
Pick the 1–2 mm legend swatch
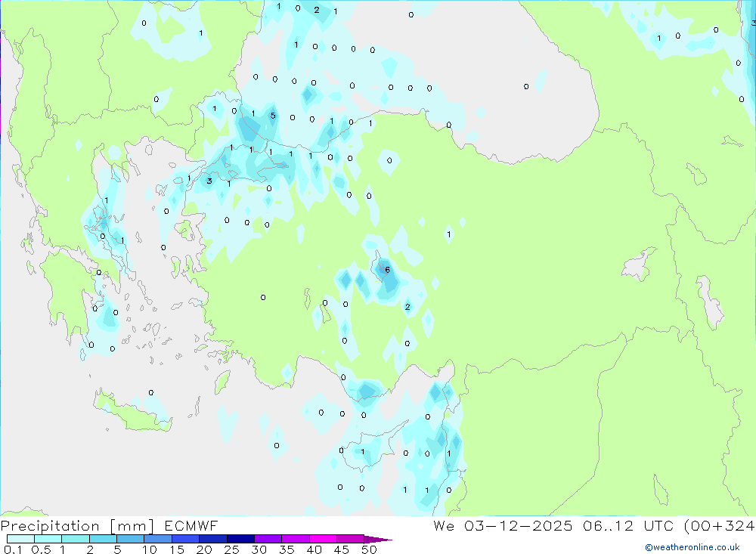coord(76,539)
